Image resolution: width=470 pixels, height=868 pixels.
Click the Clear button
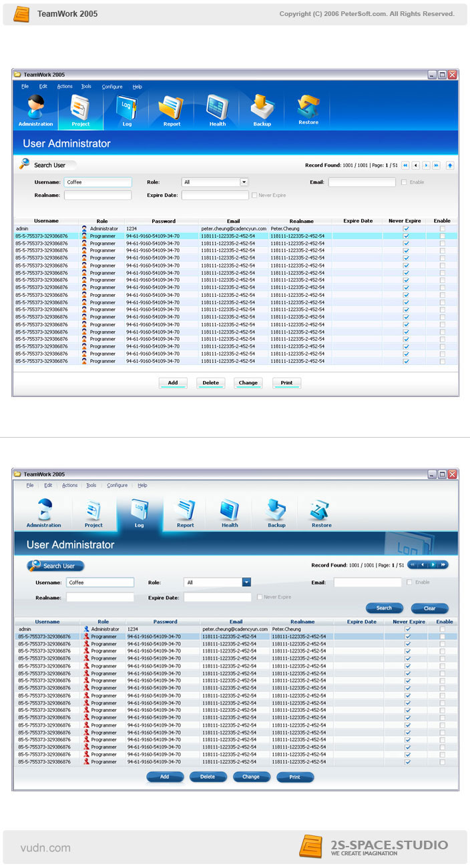coord(429,608)
